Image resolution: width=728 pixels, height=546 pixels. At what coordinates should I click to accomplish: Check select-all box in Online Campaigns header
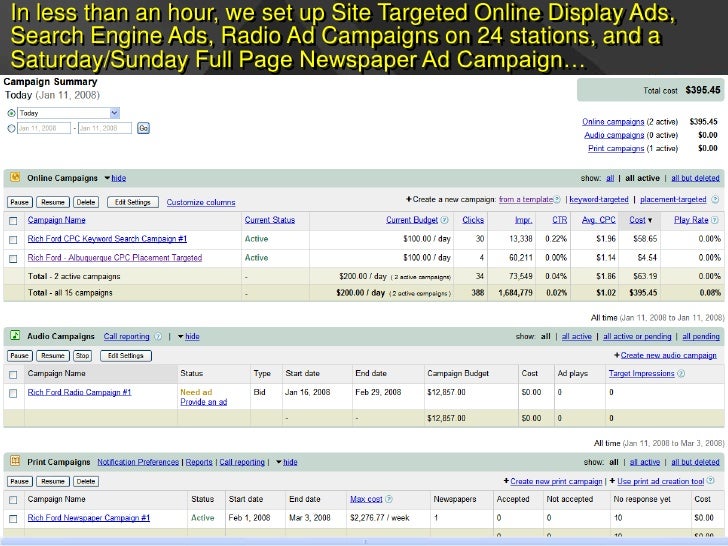point(13,221)
